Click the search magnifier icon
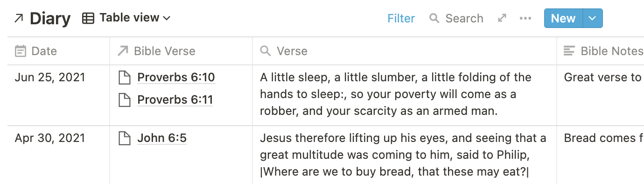 (x=434, y=18)
